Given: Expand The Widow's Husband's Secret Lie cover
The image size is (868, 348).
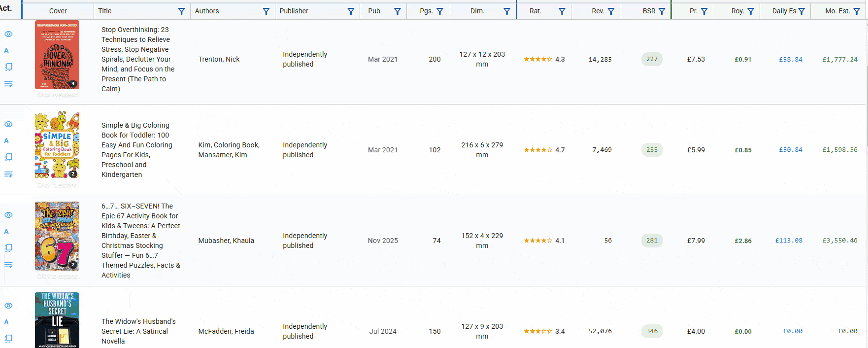Looking at the screenshot, I should pyautogui.click(x=57, y=320).
